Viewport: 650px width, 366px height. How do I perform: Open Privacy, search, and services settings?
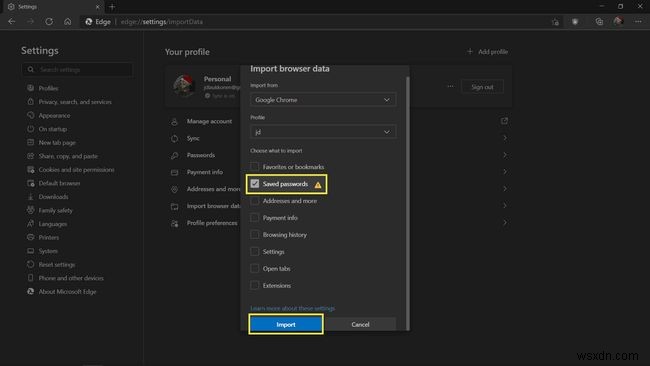point(75,102)
